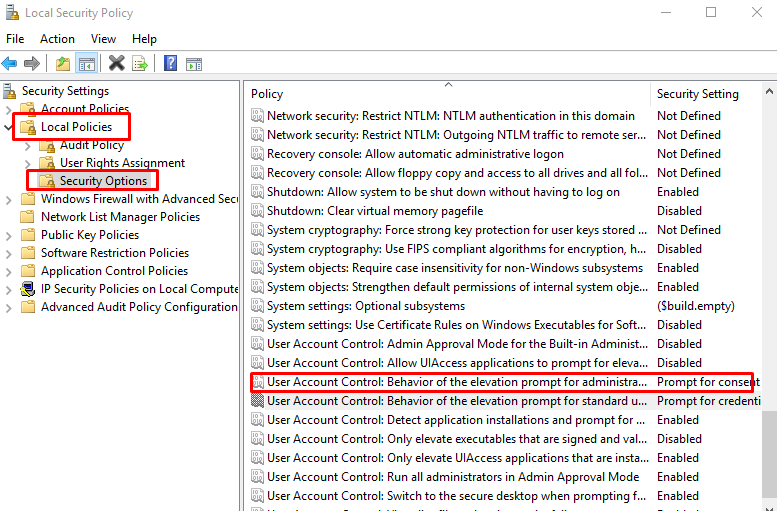Click the Up one level folder icon
Screen dimensions: 777x511
(x=63, y=63)
